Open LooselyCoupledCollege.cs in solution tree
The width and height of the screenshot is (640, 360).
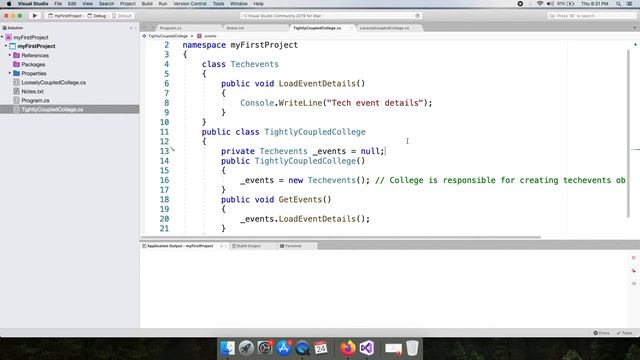pos(53,82)
